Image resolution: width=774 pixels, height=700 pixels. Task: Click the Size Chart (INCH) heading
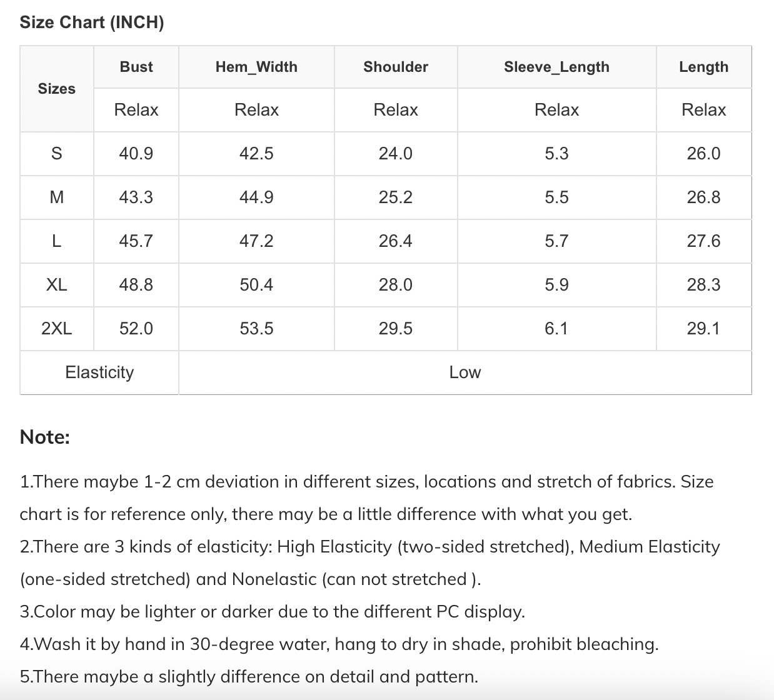[92, 22]
